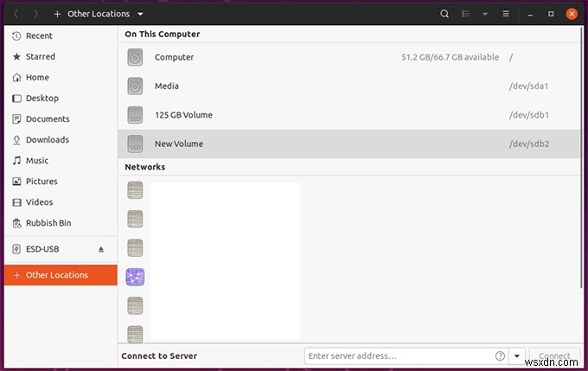Open the New Volume drive
Screen dimensions: 588x371
click(x=348, y=144)
